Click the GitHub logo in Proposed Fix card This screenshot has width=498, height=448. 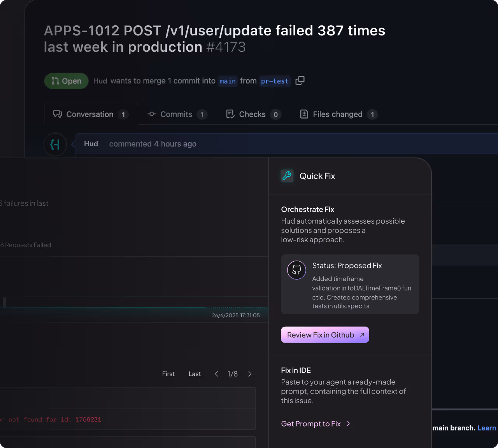[296, 270]
